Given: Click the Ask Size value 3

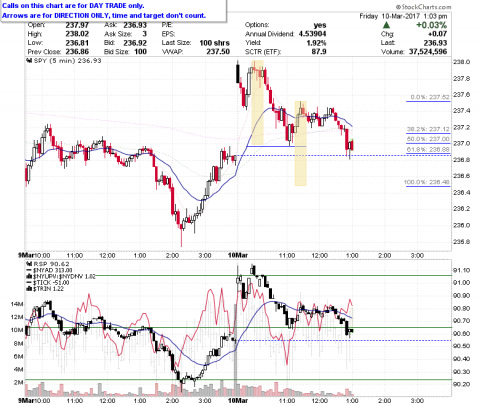Looking at the screenshot, I should coord(144,34).
